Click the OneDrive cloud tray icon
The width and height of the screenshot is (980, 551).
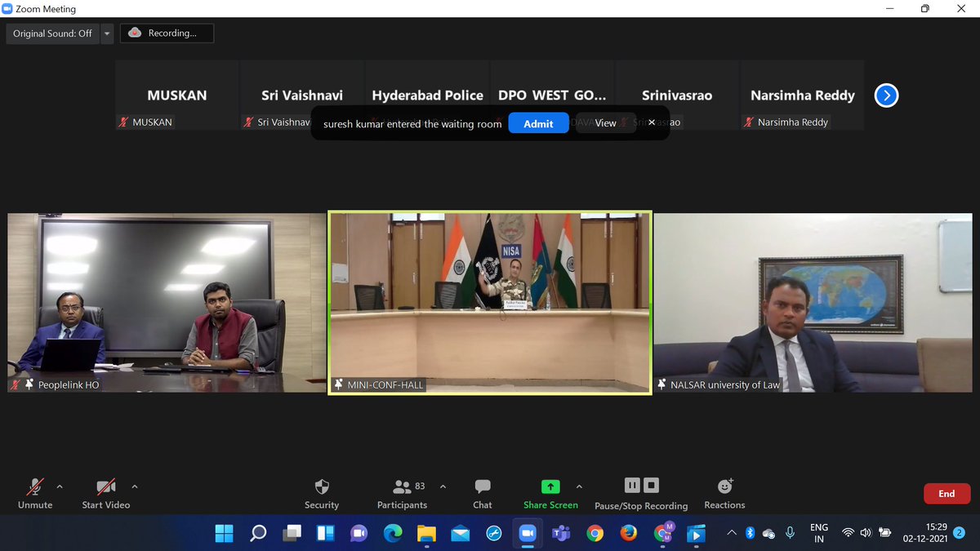[768, 533]
